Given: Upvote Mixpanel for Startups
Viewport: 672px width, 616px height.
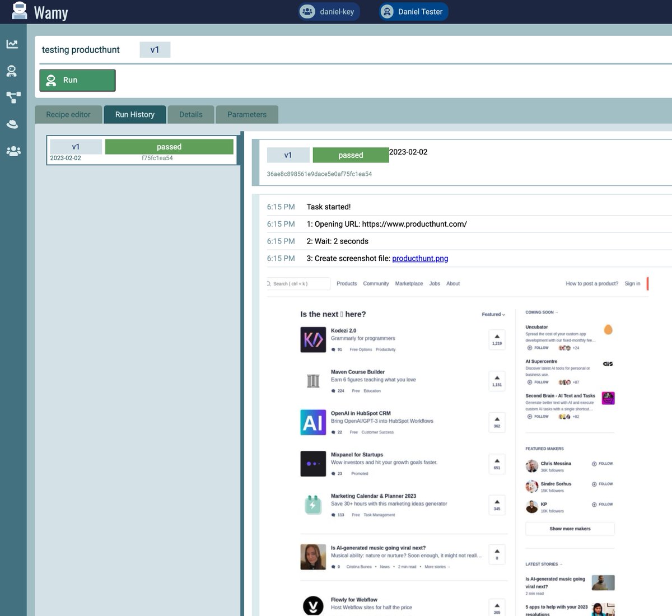Looking at the screenshot, I should click(497, 464).
